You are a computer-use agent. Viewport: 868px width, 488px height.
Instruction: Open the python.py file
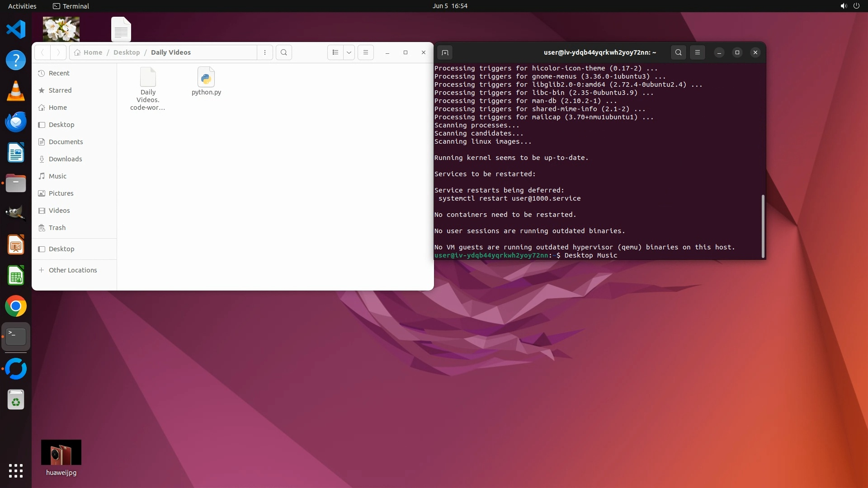[x=206, y=81]
